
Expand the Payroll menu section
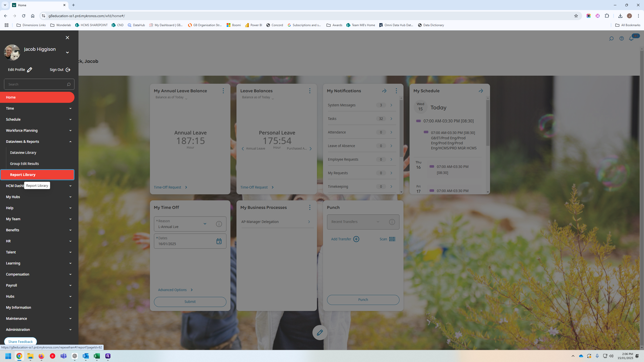pos(70,285)
